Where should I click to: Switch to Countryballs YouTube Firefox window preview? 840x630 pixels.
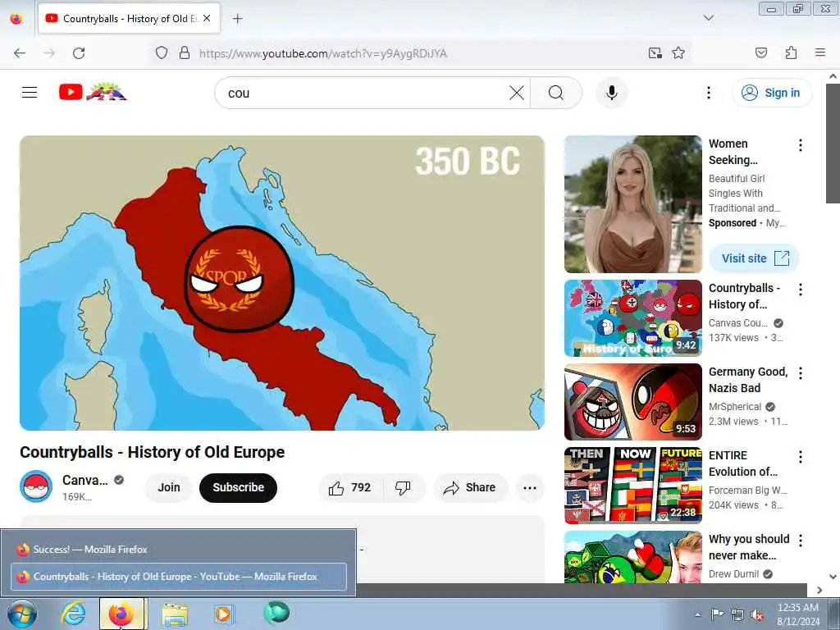pos(178,577)
